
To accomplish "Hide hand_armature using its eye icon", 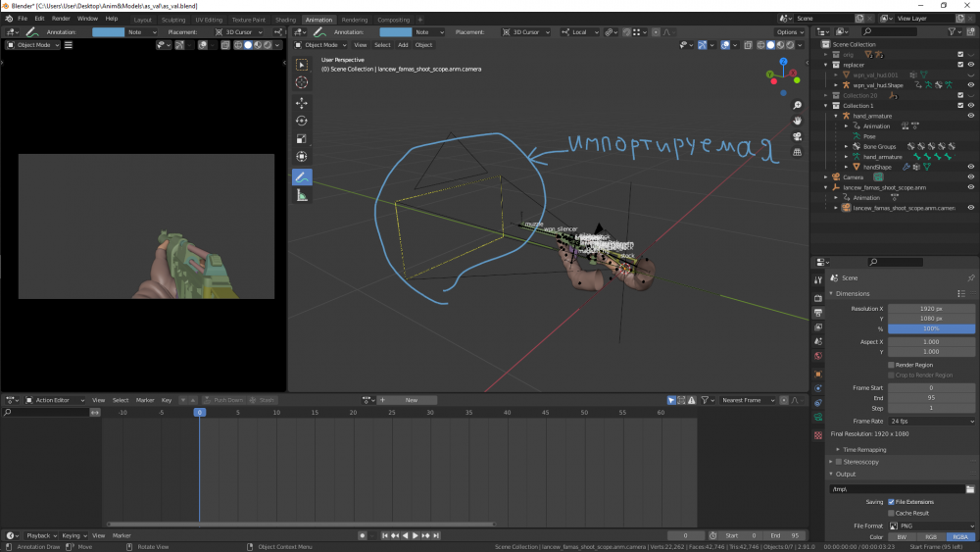I will click(x=970, y=116).
